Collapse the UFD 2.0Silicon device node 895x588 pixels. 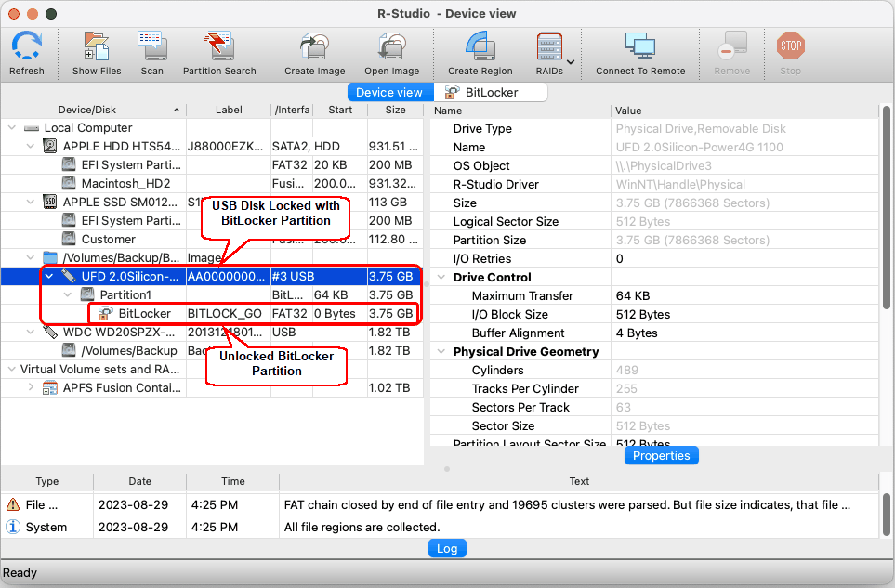click(49, 277)
